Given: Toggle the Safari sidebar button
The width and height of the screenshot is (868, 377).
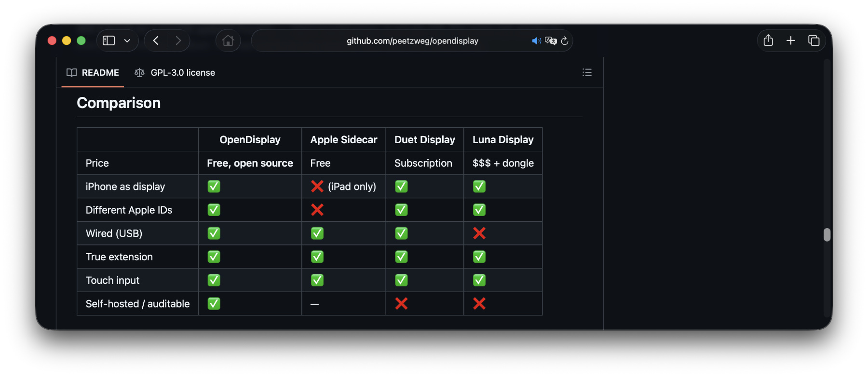Looking at the screenshot, I should pos(109,40).
